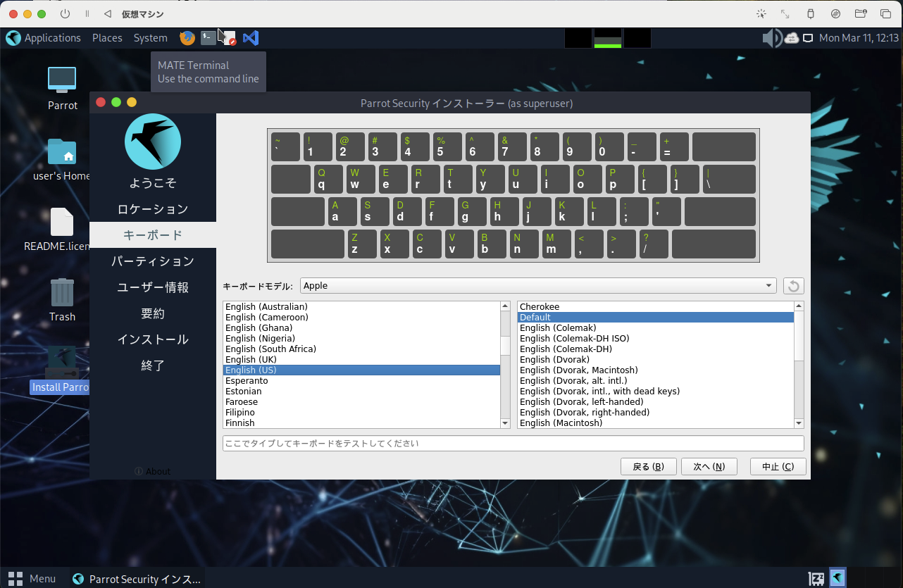The height and width of the screenshot is (588, 903).
Task: Click the power icon in VM toolbar
Action: tap(66, 13)
